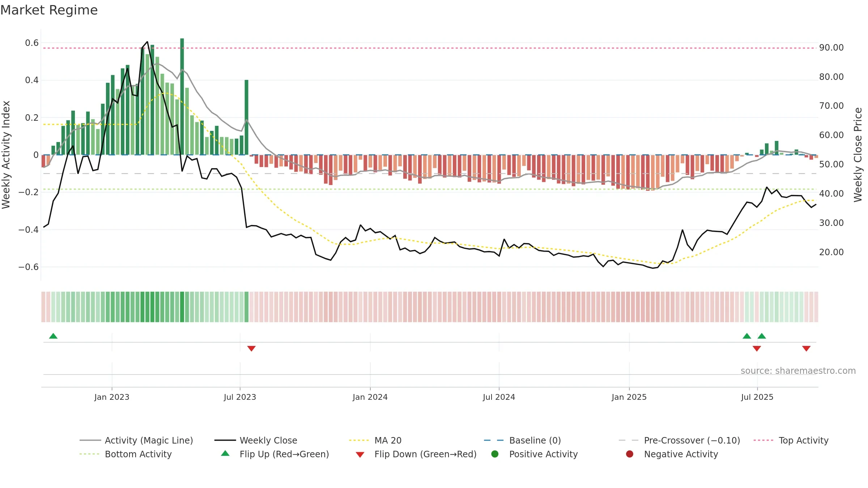
Task: Click the source: sharemaestro.com text
Action: pyautogui.click(x=798, y=371)
